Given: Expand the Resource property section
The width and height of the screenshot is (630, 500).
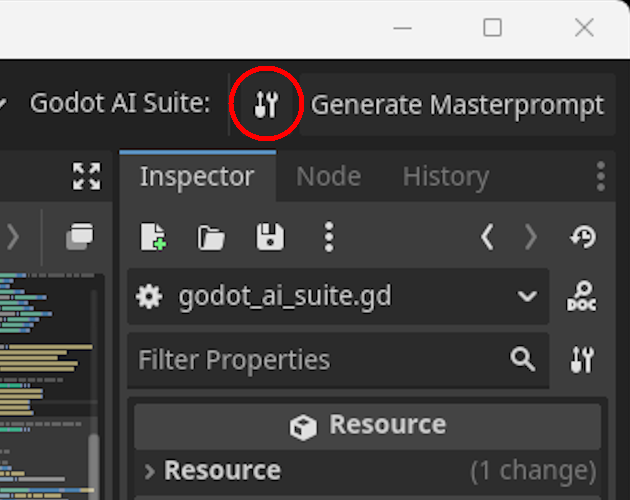Looking at the screenshot, I should [368, 470].
